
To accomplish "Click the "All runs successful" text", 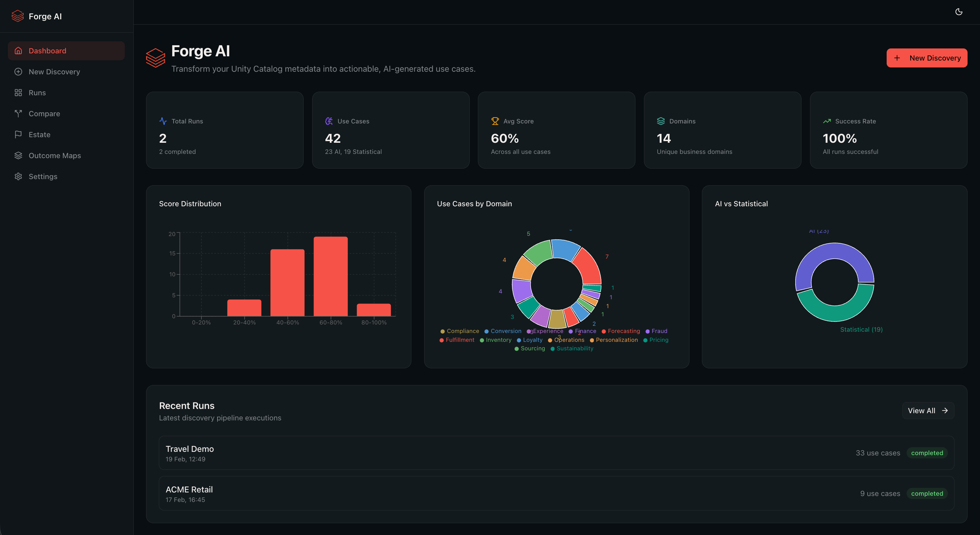I will click(x=850, y=151).
